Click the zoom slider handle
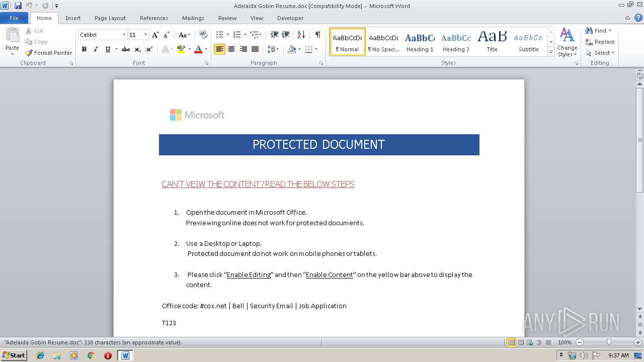644x362 pixels. pyautogui.click(x=609, y=342)
